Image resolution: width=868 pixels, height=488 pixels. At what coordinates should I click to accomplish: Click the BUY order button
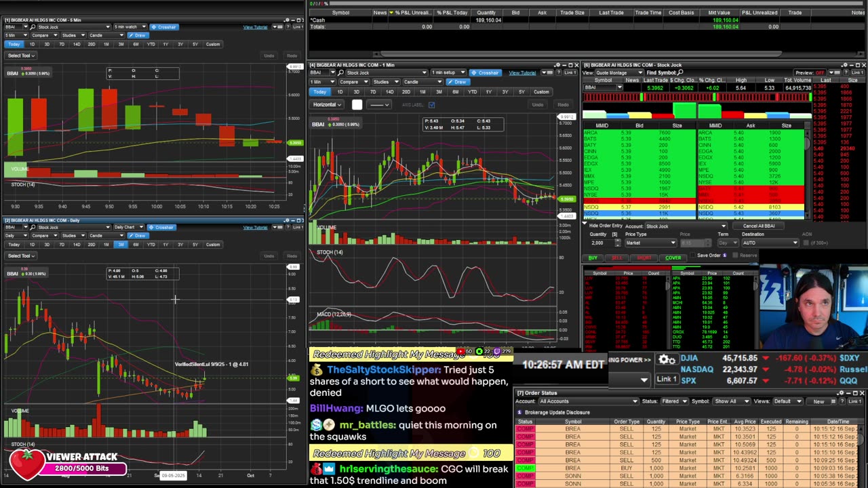coord(593,258)
